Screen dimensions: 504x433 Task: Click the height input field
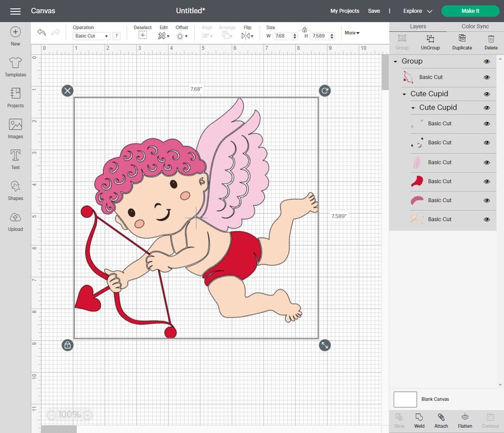coord(319,36)
